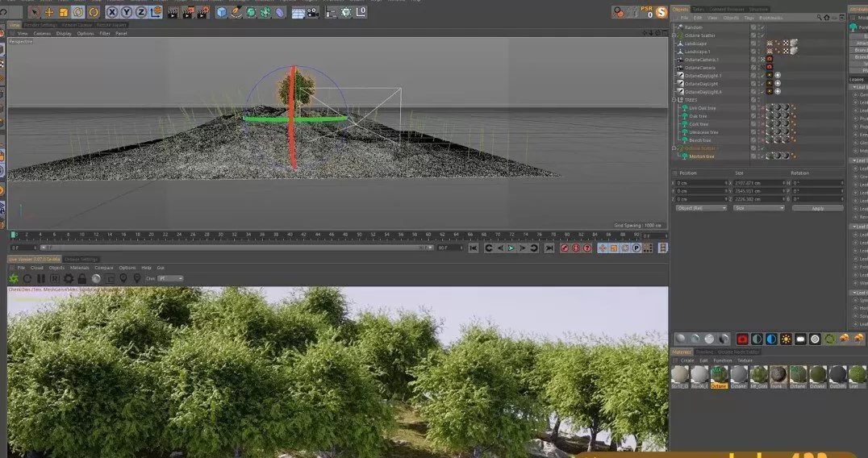Select the Move tool in top toolbar

[49, 12]
